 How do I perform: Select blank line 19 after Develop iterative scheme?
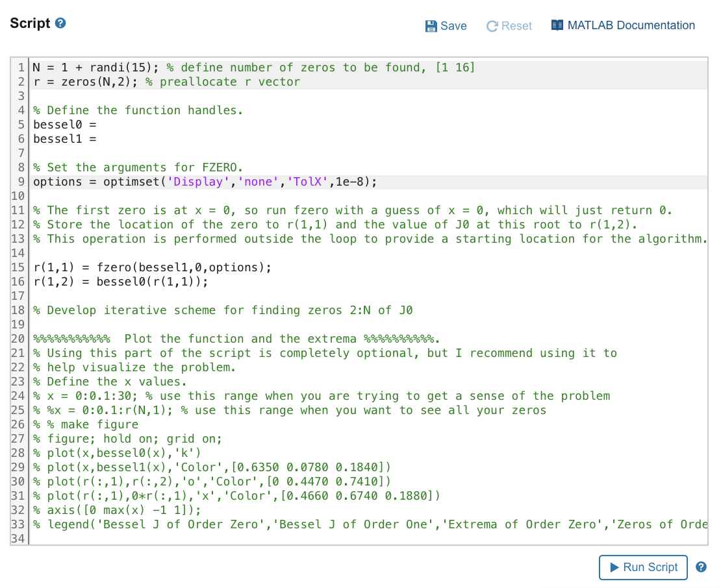coord(368,325)
